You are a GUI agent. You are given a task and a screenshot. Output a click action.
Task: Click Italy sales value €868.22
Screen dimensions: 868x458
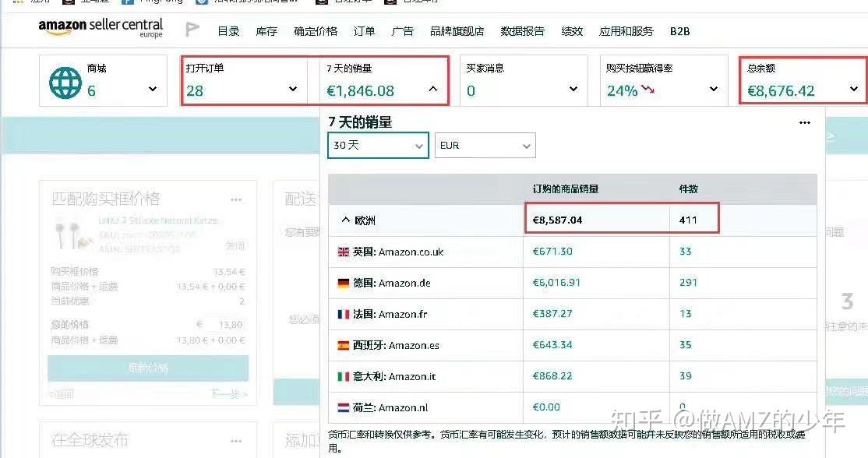coord(552,376)
